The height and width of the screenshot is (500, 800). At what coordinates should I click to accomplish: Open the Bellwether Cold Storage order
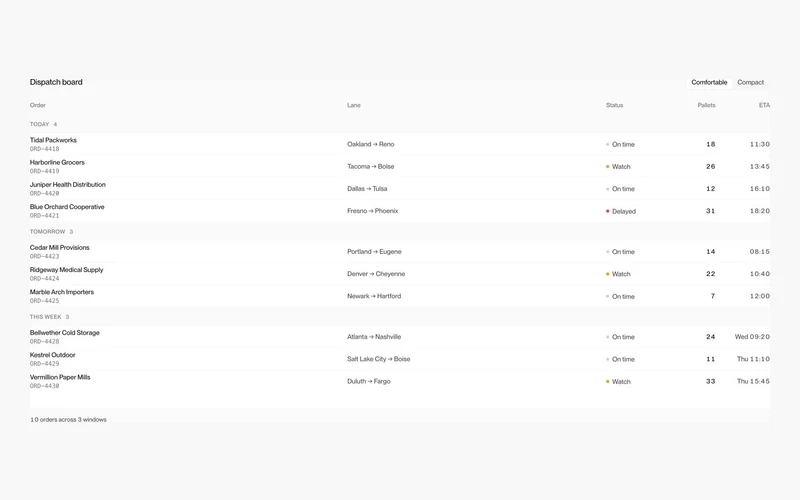[x=65, y=333]
